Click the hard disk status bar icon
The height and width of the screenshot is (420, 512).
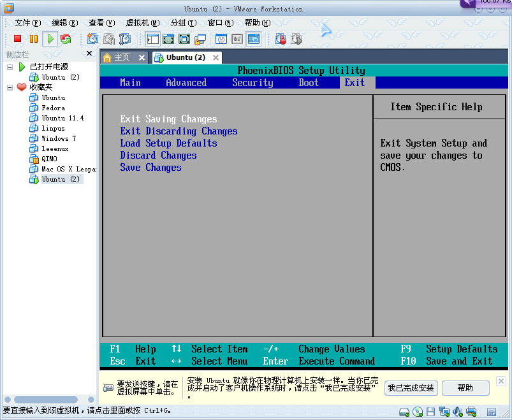click(404, 412)
